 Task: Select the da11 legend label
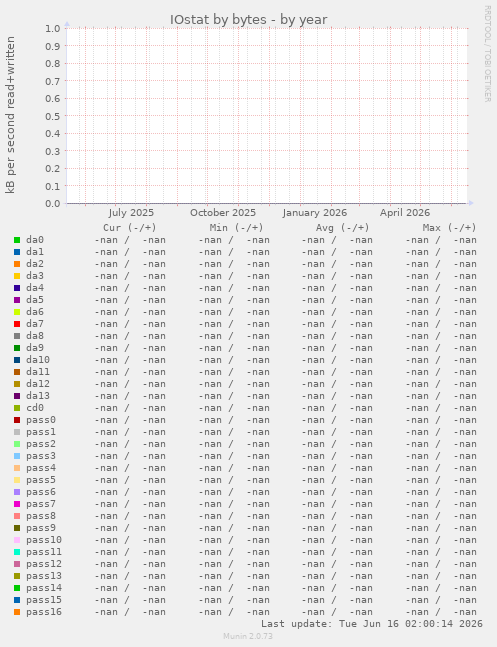coord(38,372)
